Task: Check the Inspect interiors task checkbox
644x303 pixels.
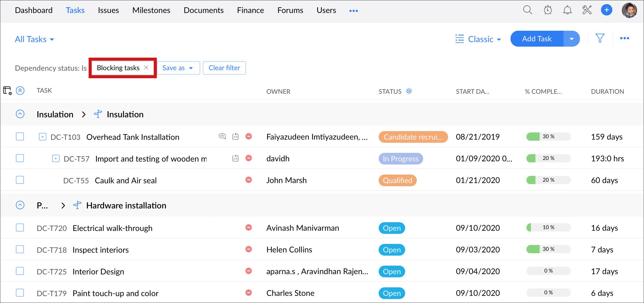Action: click(x=20, y=249)
